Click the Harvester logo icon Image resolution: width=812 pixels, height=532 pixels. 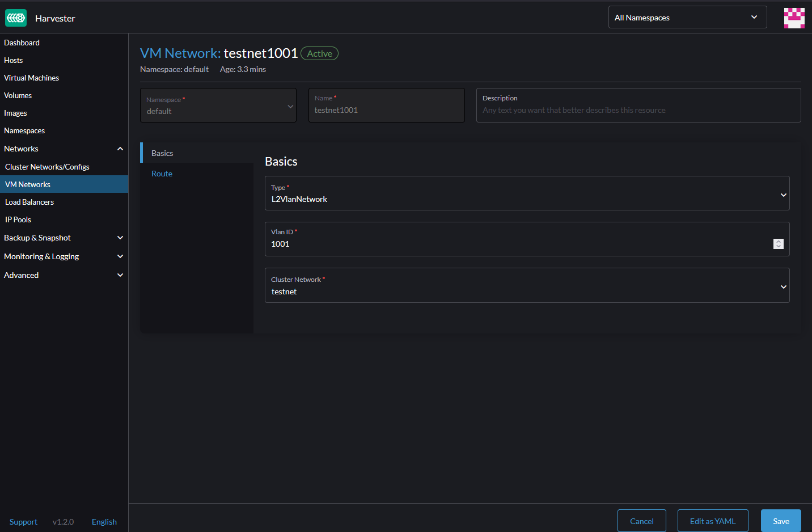pyautogui.click(x=16, y=18)
